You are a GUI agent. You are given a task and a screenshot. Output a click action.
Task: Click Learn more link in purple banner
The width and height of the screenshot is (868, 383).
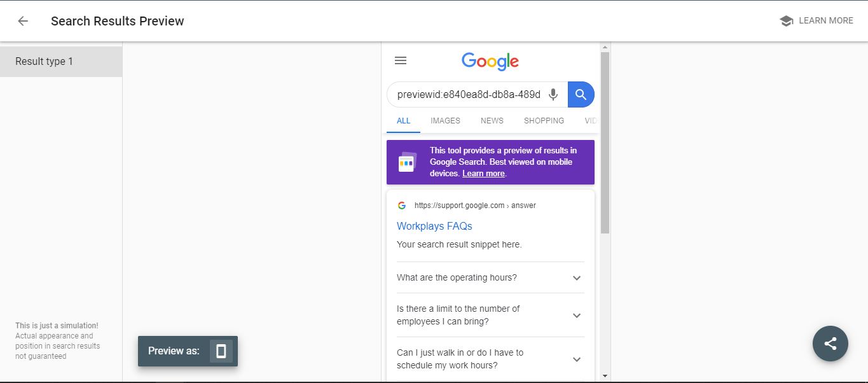(483, 174)
